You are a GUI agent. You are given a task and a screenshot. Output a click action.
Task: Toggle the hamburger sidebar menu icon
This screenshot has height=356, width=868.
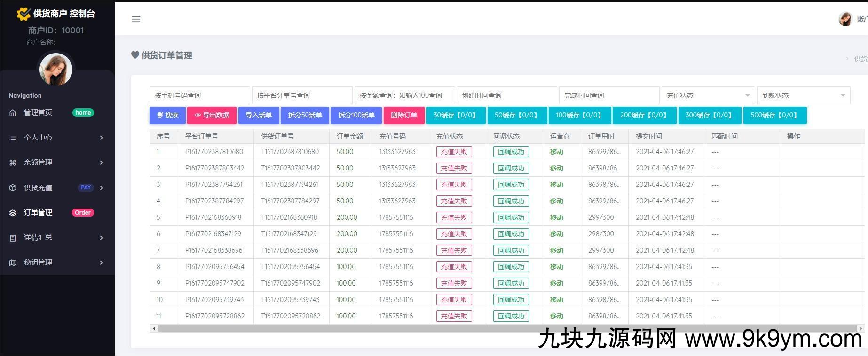[136, 19]
